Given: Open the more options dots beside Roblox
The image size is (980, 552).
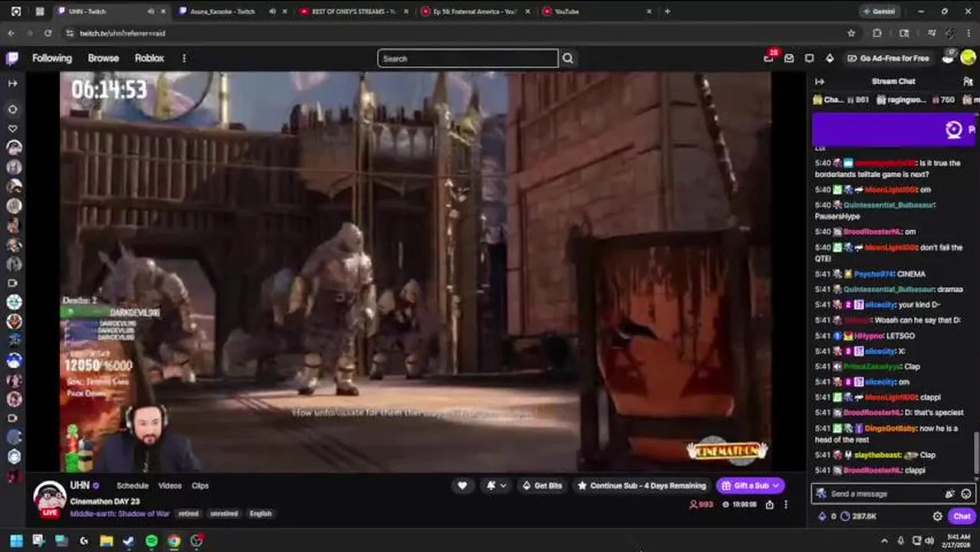Looking at the screenshot, I should pos(184,58).
